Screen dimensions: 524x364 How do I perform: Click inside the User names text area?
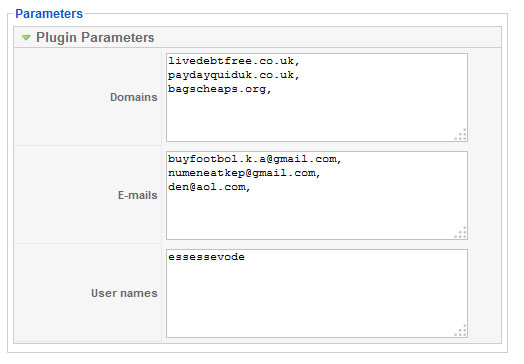(317, 293)
